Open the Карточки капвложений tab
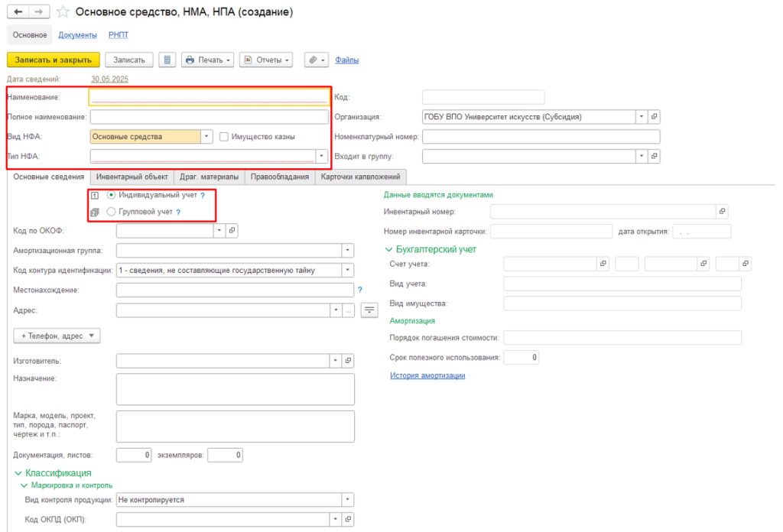This screenshot has width=783, height=532. click(361, 177)
